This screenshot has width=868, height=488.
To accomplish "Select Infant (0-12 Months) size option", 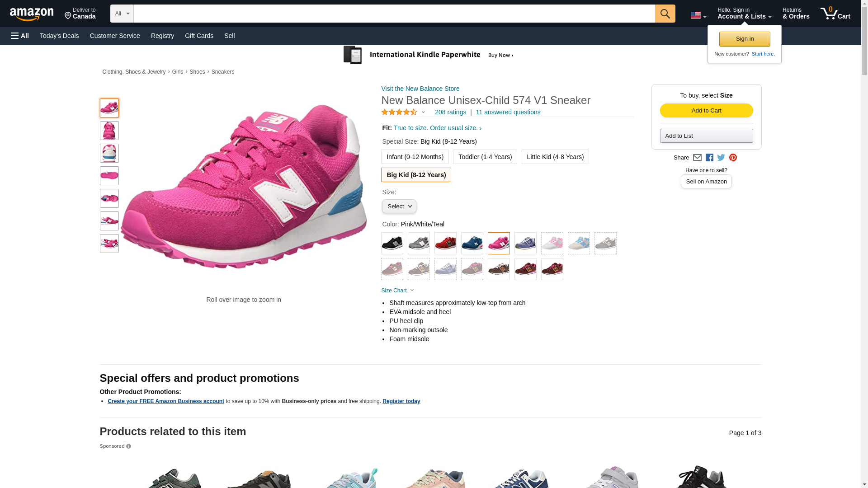I will [415, 157].
